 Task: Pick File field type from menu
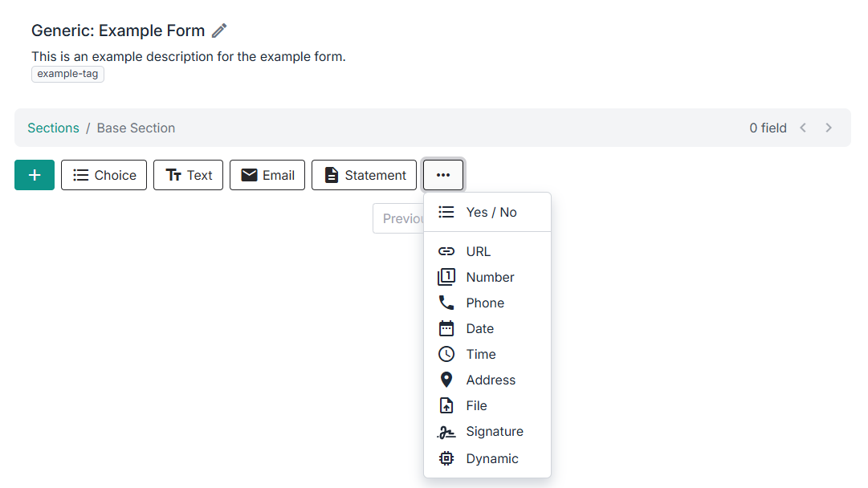pyautogui.click(x=476, y=405)
